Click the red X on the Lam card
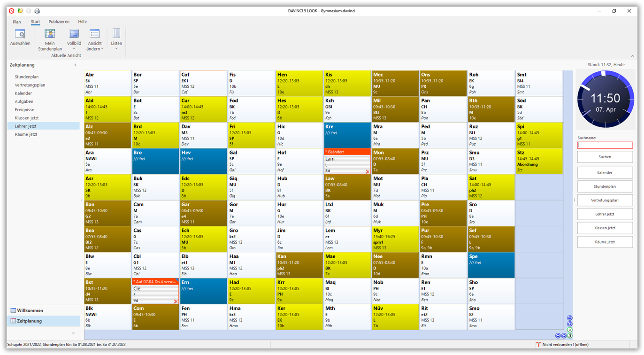 pos(368,171)
